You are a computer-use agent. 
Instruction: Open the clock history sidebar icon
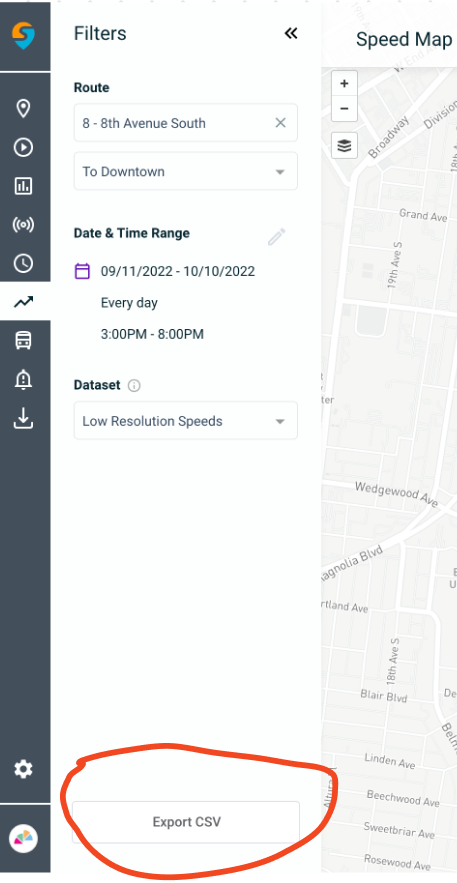click(x=23, y=263)
